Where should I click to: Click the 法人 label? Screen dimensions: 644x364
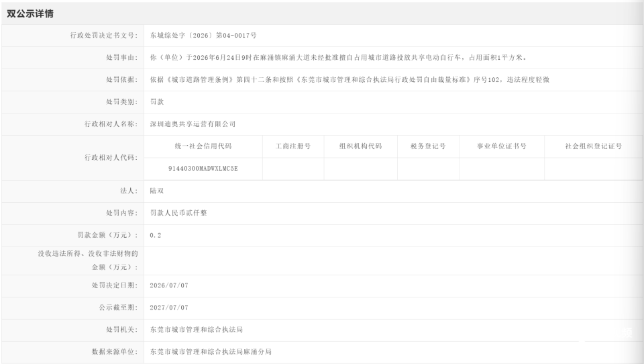click(129, 191)
